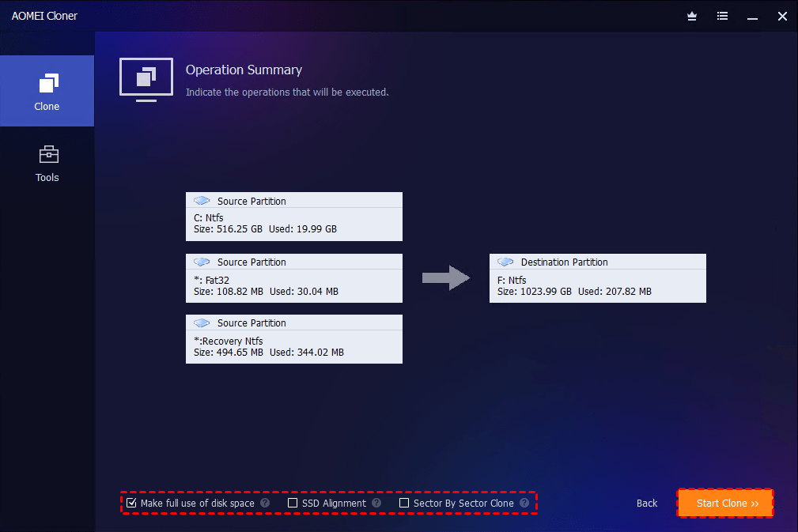This screenshot has height=532, width=798.
Task: Go Back to the previous step
Action: [647, 503]
